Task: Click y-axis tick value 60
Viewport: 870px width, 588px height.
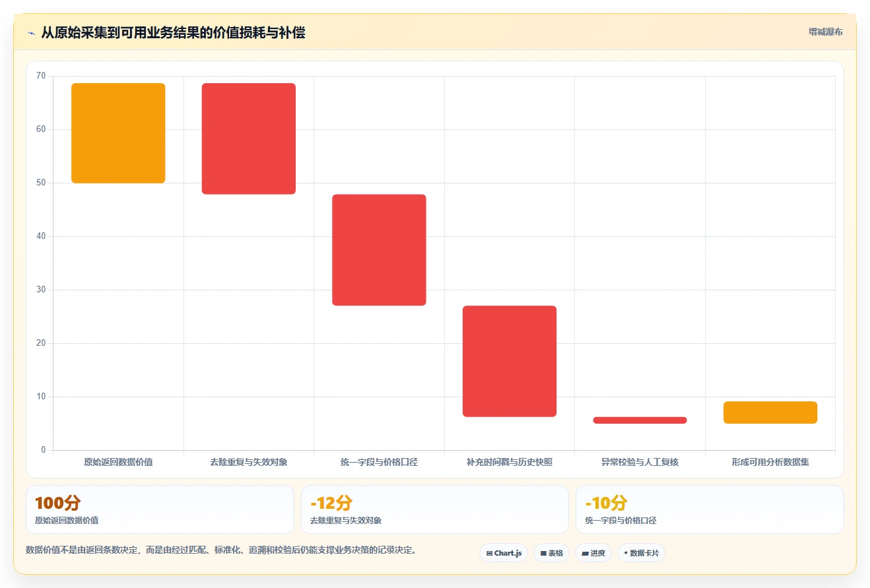Action: (x=41, y=129)
